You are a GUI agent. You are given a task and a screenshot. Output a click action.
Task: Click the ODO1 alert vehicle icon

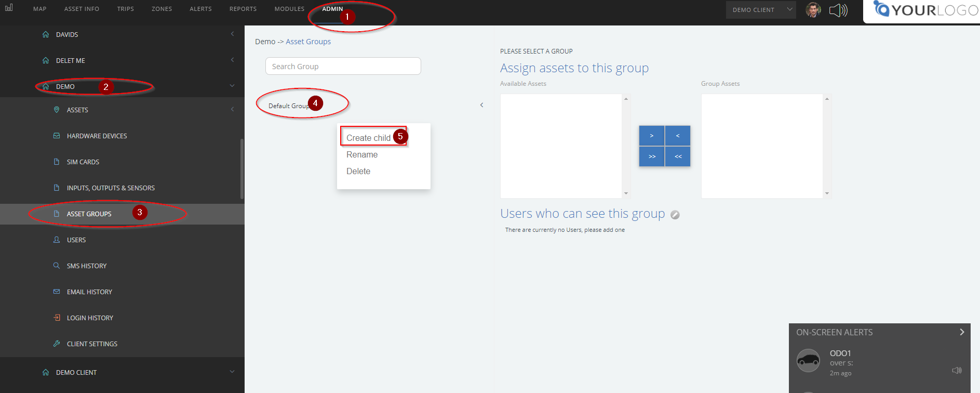tap(809, 360)
